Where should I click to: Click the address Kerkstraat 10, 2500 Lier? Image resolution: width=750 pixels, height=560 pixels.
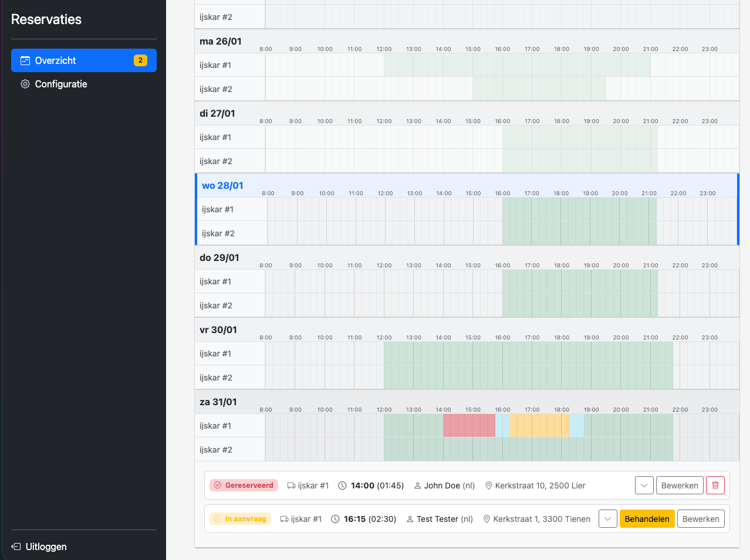[540, 486]
